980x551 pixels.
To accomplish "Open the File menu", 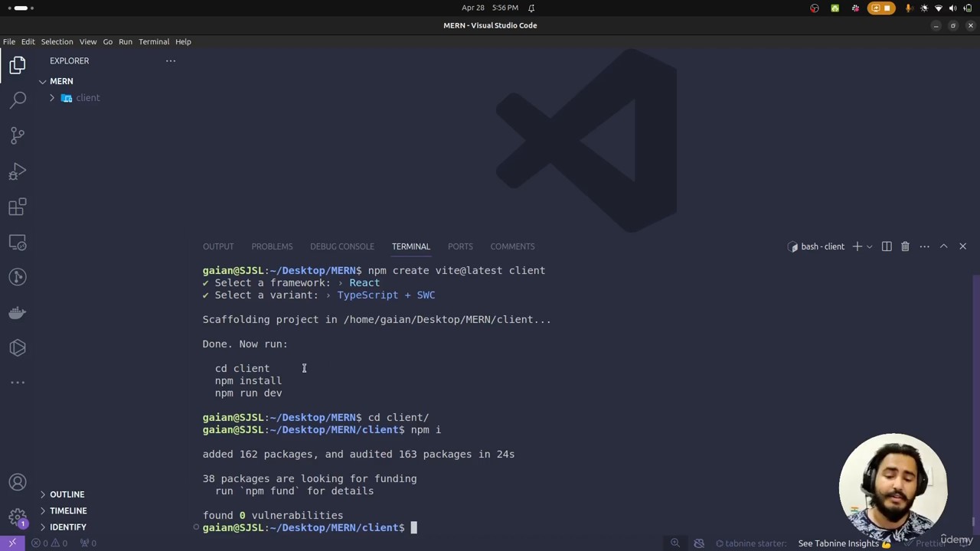I will pyautogui.click(x=9, y=41).
